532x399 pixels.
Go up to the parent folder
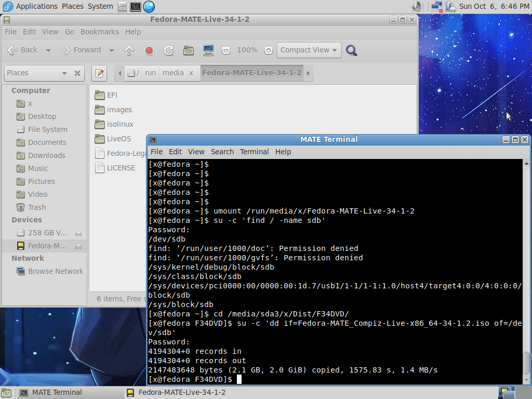(129, 50)
